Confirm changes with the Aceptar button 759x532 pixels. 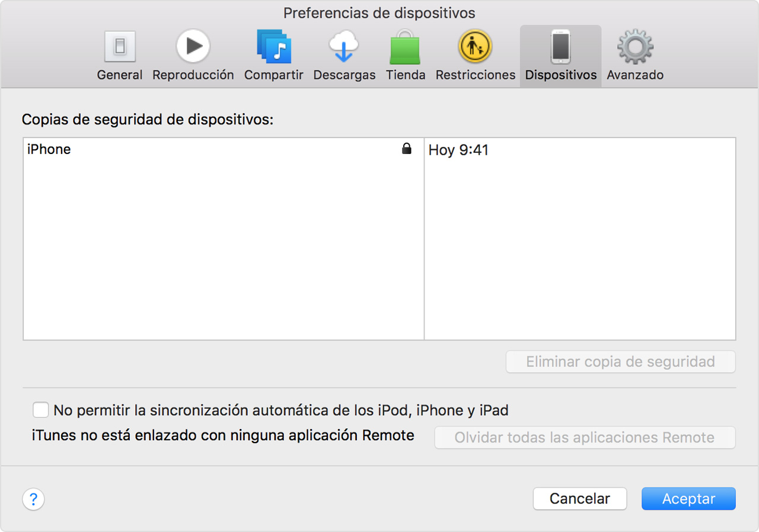688,498
